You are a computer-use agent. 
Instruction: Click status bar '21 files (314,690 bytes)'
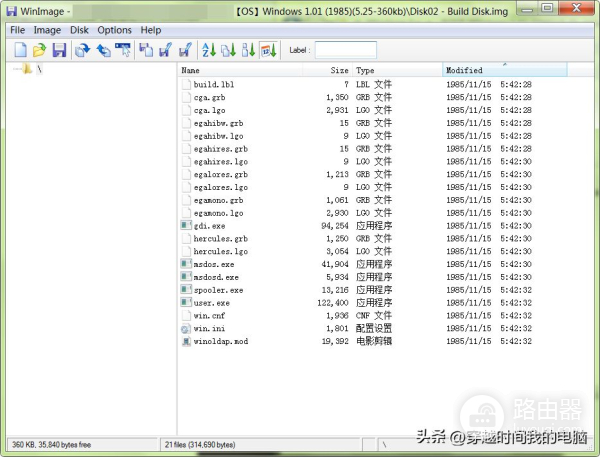point(200,444)
